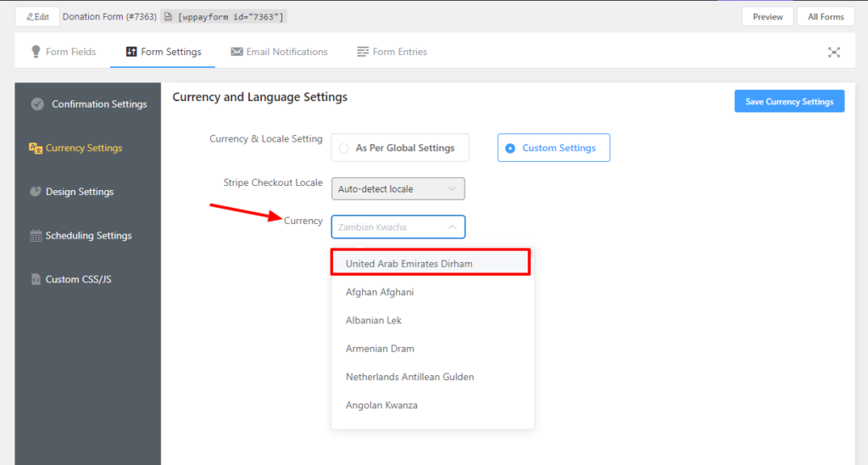The height and width of the screenshot is (465, 868).
Task: Click the Email Notifications envelope icon
Action: click(236, 52)
